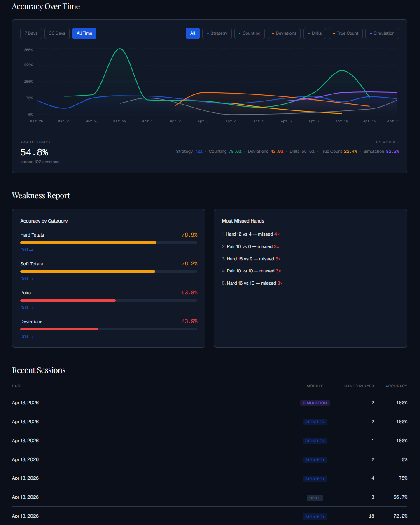The width and height of the screenshot is (420, 525).
Task: Click the 66.7% accuracy cell
Action: [400, 497]
